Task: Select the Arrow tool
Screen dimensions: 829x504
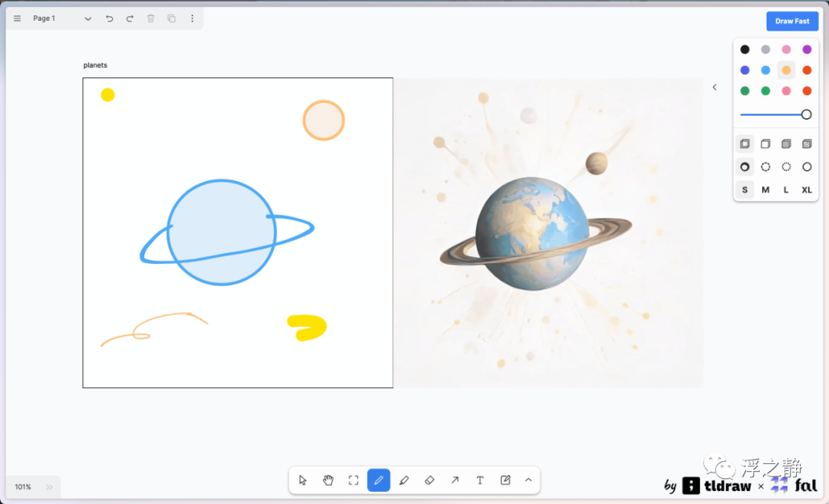Action: (x=455, y=480)
